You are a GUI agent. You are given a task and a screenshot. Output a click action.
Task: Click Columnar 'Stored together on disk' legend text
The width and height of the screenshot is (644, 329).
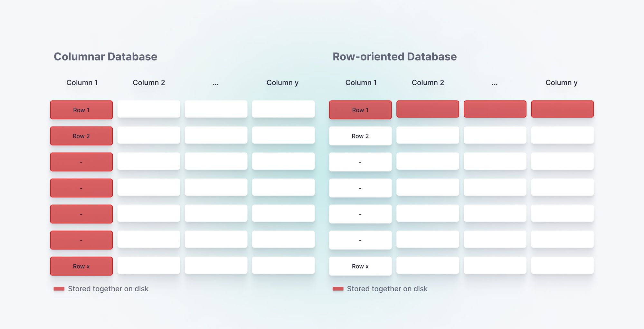pyautogui.click(x=108, y=289)
